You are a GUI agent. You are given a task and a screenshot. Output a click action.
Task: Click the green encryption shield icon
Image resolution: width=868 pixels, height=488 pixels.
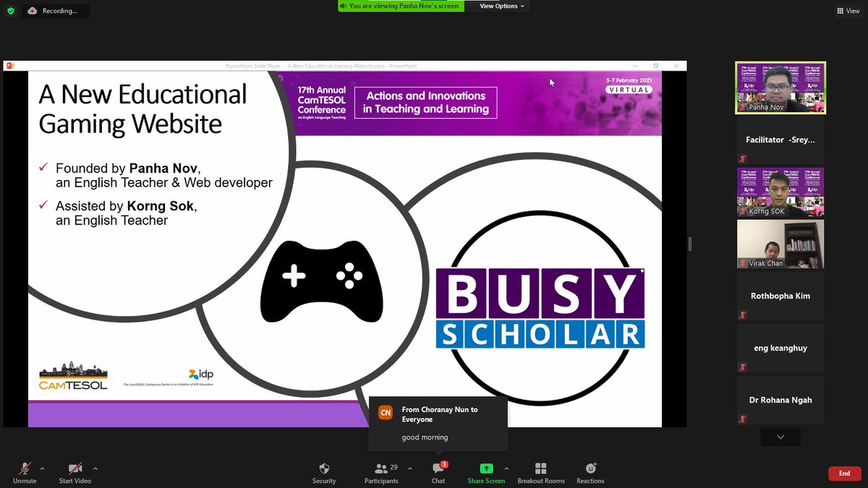click(11, 11)
